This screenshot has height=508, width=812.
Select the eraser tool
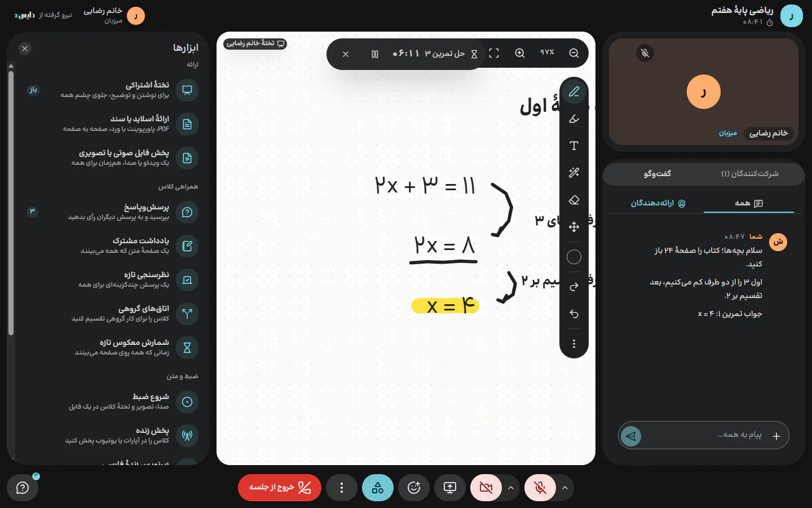point(574,200)
